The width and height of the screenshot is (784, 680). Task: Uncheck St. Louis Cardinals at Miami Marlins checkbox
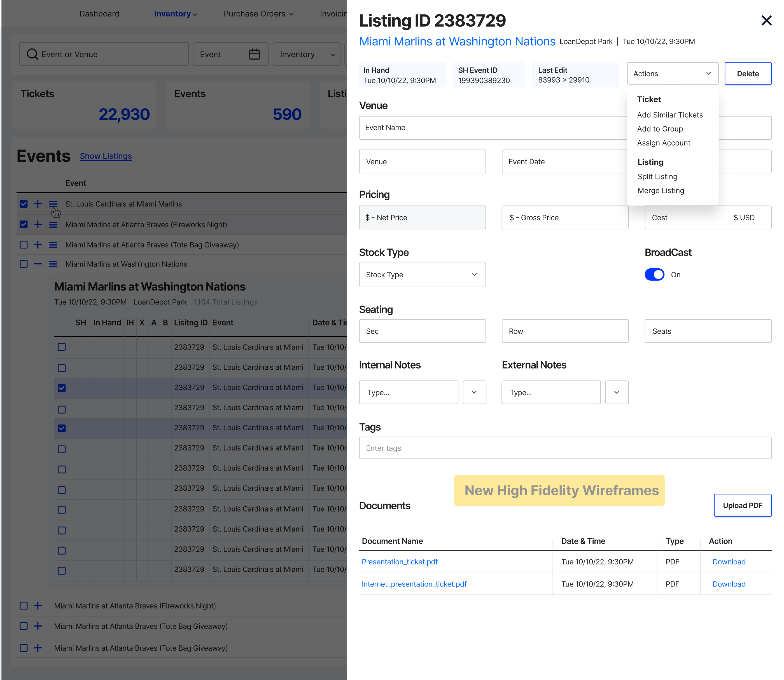tap(24, 204)
